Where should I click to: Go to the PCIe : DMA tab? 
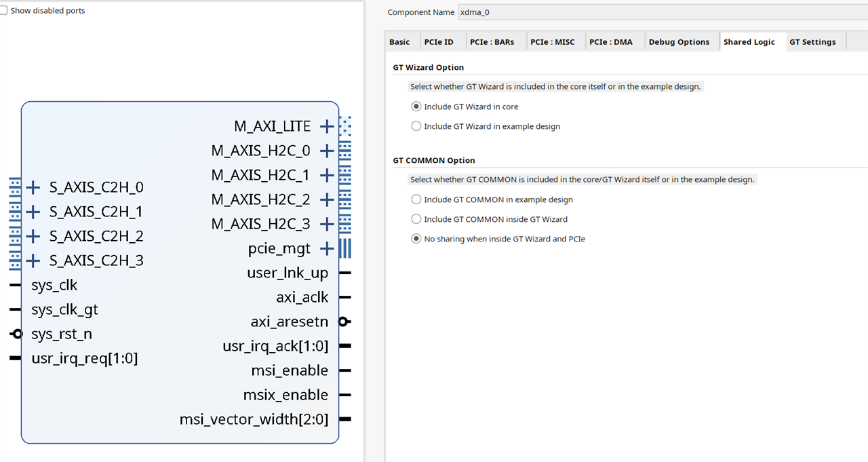click(x=611, y=42)
